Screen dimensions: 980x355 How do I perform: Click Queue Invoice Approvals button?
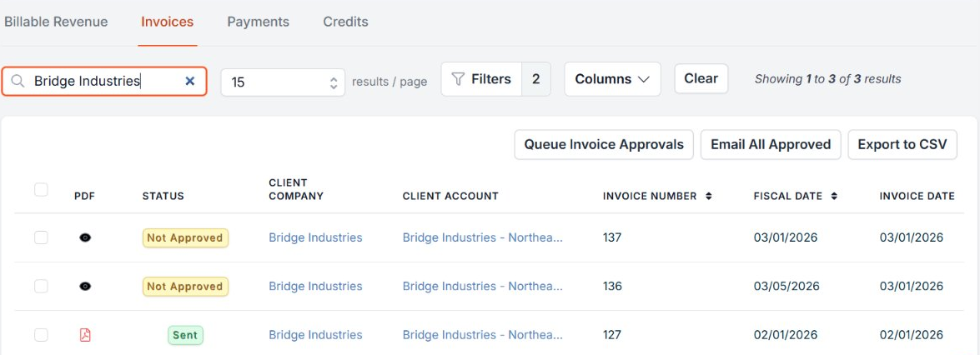(604, 144)
